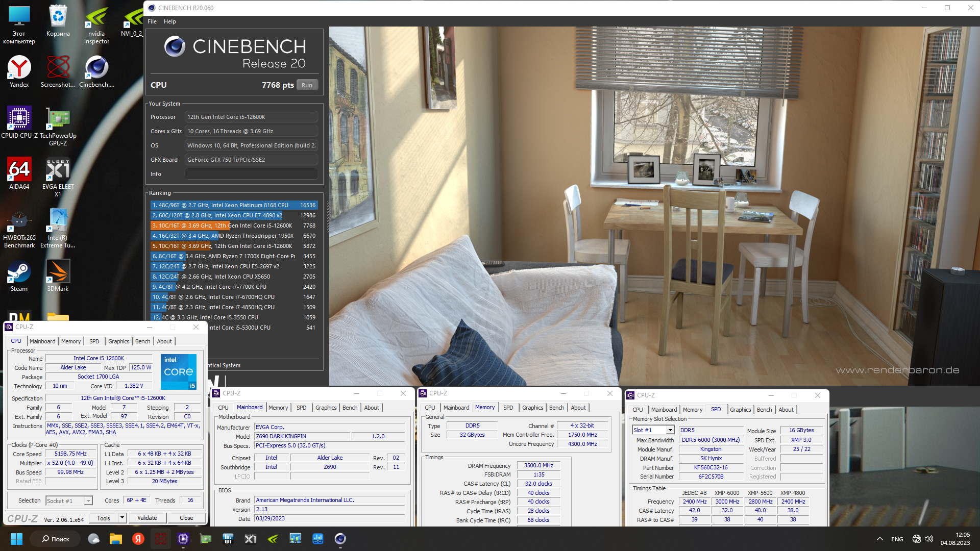Click the Intel Core i5 logo in CPU-Z
The width and height of the screenshot is (980, 551).
pyautogui.click(x=179, y=371)
